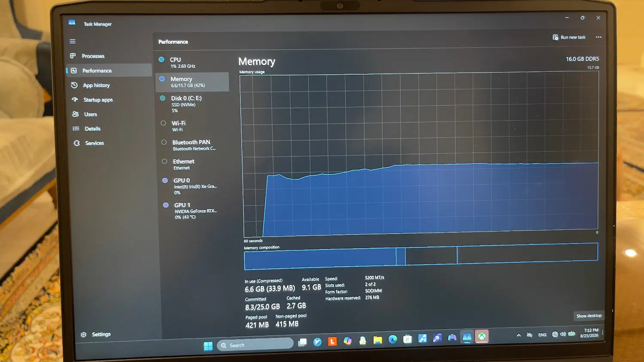Click the Cached 2.7 GB value
644x362 pixels.
pos(296,306)
